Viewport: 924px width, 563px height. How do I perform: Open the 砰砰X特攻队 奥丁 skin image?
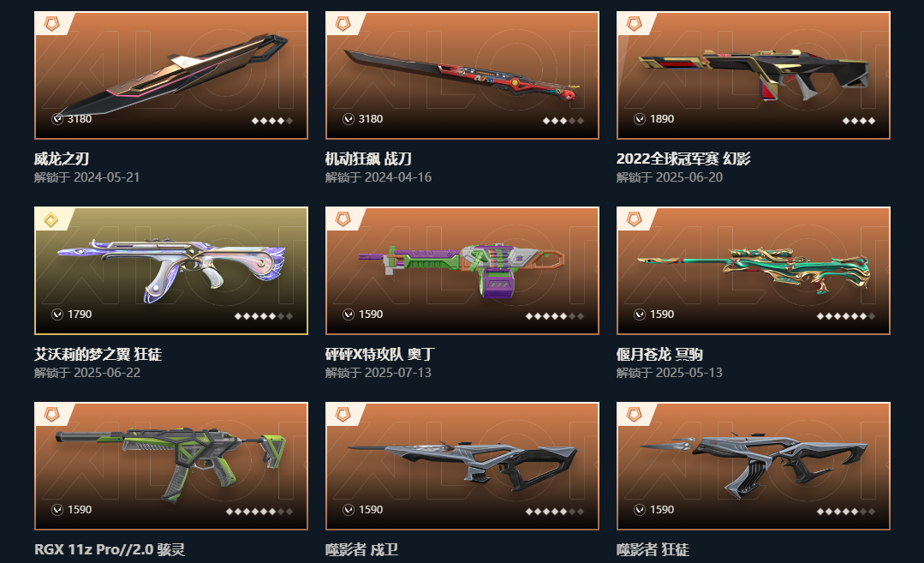462,271
